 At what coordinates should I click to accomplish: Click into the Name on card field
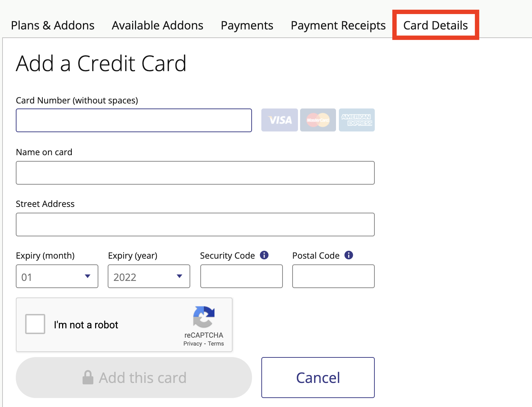pos(195,173)
